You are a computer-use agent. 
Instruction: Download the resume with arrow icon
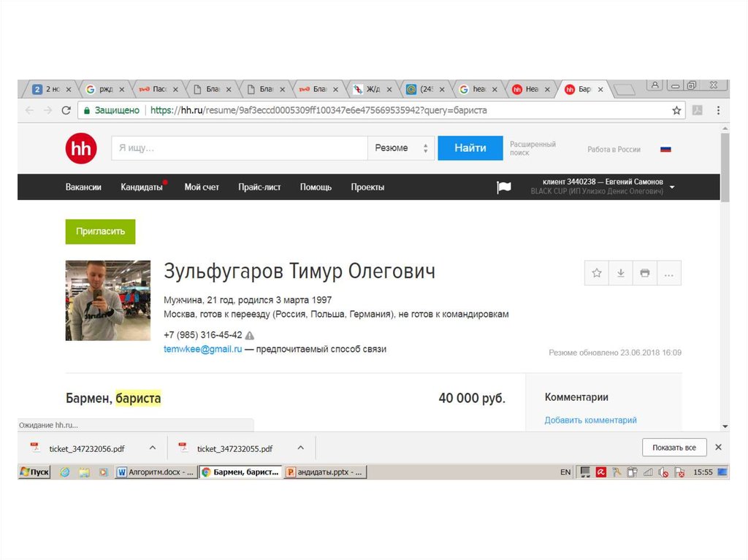[x=620, y=273]
